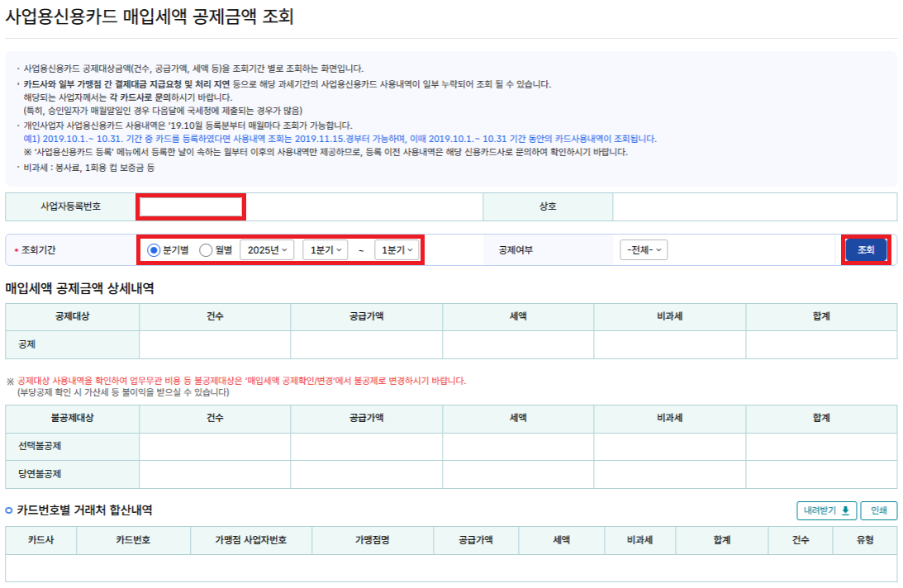Expand the ending 1분기 quarter dropdown
The height and width of the screenshot is (588, 903).
pos(397,250)
